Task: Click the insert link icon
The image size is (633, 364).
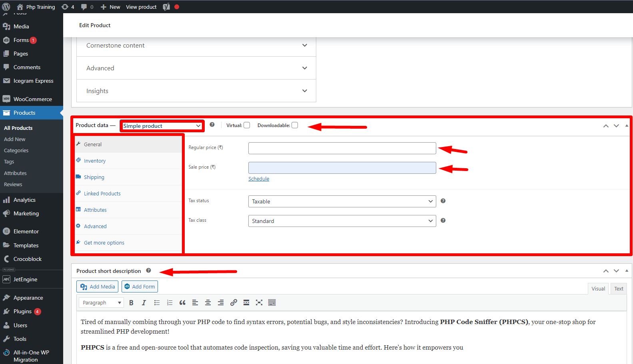Action: [x=234, y=303]
